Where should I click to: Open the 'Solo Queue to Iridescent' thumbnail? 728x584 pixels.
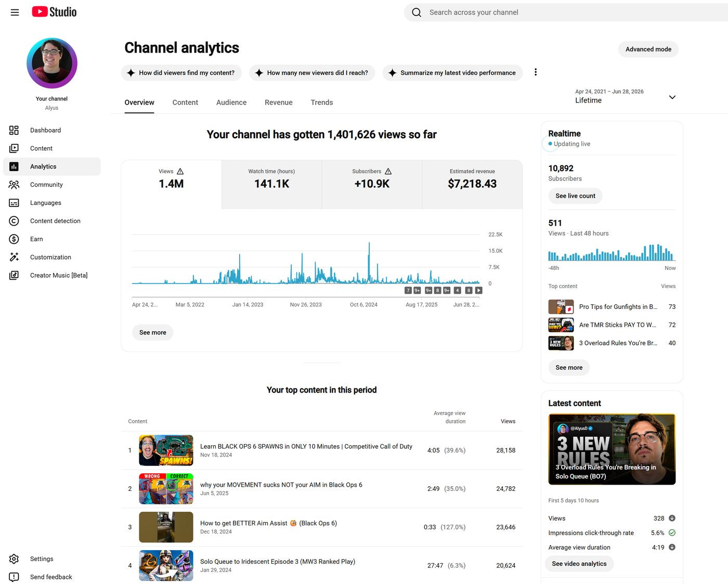click(166, 566)
